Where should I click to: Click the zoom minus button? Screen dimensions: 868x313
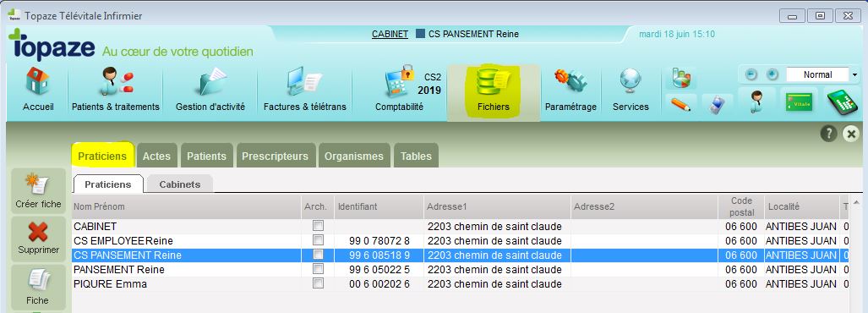[x=751, y=74]
